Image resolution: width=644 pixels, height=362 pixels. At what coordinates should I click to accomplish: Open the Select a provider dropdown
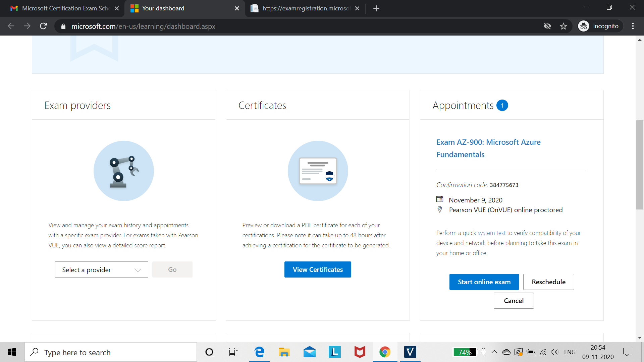101,269
